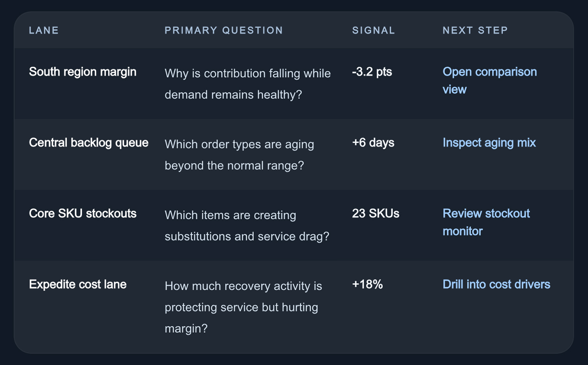588x365 pixels.
Task: Click the contribution falling question text
Action: click(248, 84)
